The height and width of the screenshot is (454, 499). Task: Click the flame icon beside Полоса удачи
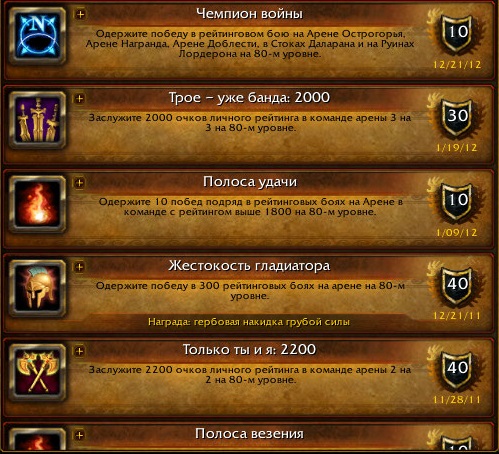tap(37, 204)
